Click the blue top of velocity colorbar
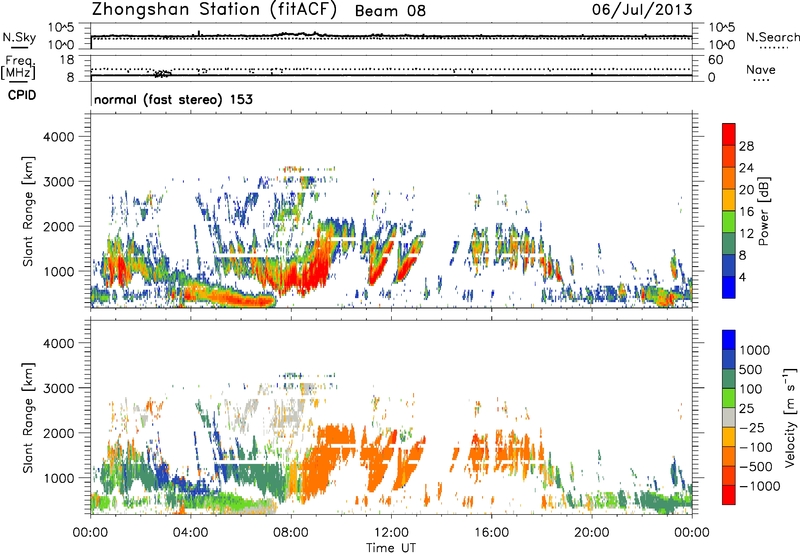 pos(729,340)
